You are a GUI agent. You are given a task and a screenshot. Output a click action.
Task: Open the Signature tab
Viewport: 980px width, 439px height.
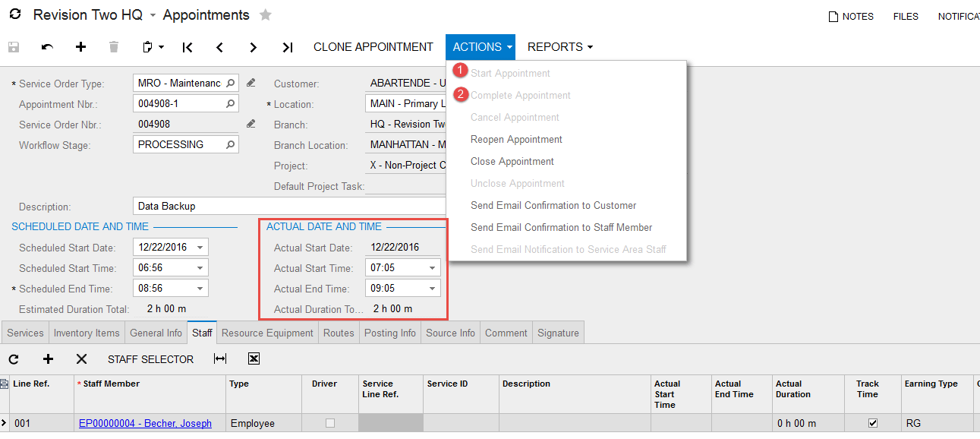558,333
